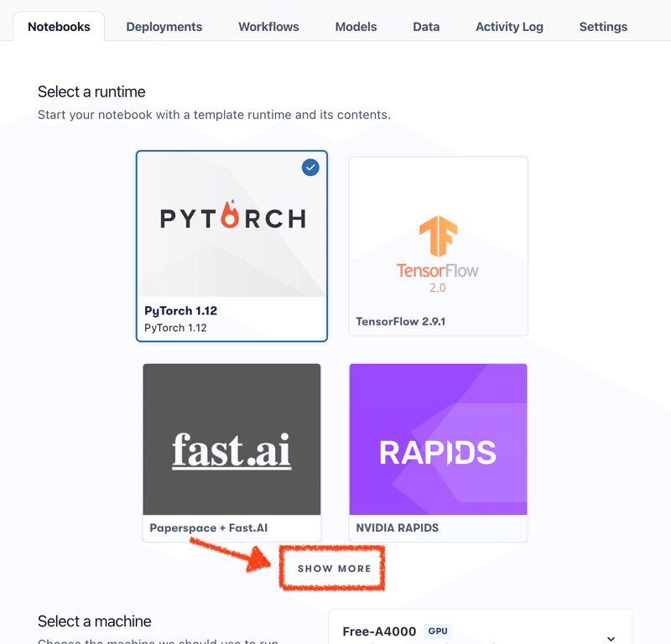Image resolution: width=671 pixels, height=644 pixels.
Task: Choose the TensorFlow 2.9.1 runtime card
Action: click(x=438, y=246)
